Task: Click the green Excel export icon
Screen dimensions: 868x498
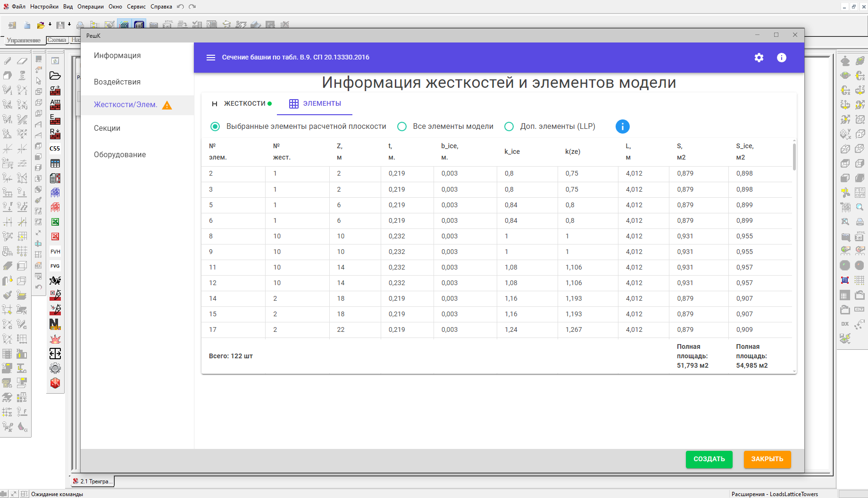Action: pos(55,222)
